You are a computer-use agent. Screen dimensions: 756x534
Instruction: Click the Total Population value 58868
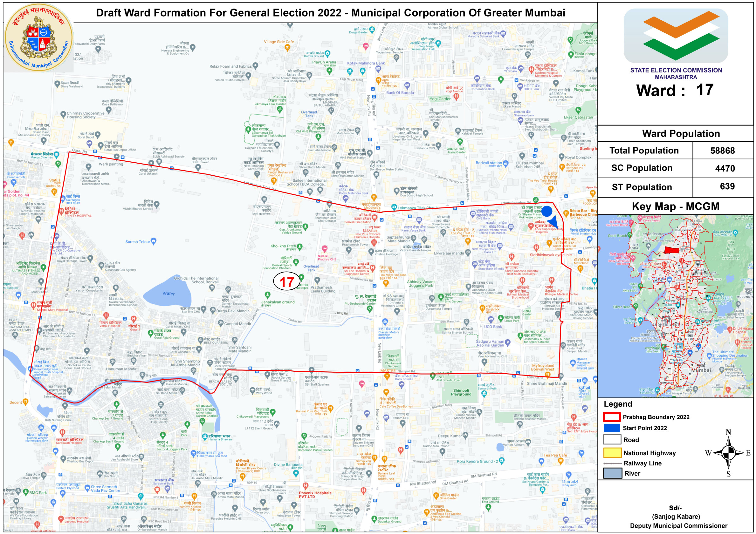click(722, 151)
